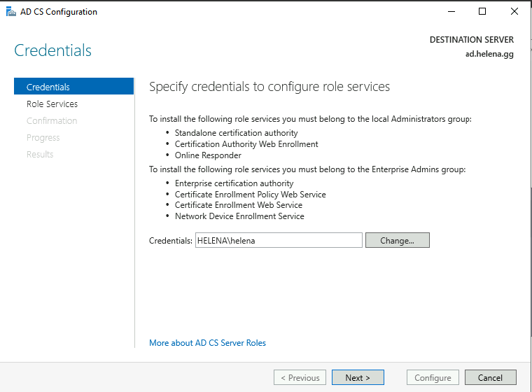Click the Credentials text field
The height and width of the screenshot is (392, 532).
tap(279, 240)
